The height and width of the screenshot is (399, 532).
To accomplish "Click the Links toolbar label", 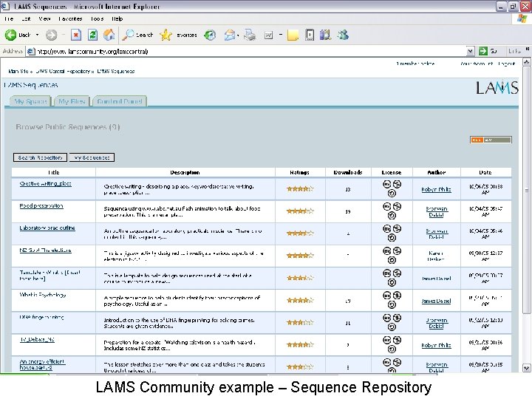I will click(x=514, y=51).
